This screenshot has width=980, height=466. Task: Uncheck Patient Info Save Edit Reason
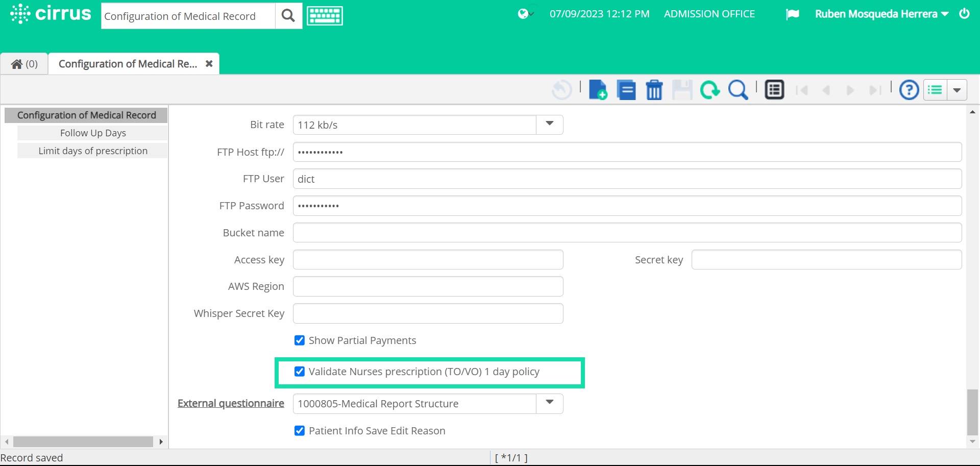point(299,431)
